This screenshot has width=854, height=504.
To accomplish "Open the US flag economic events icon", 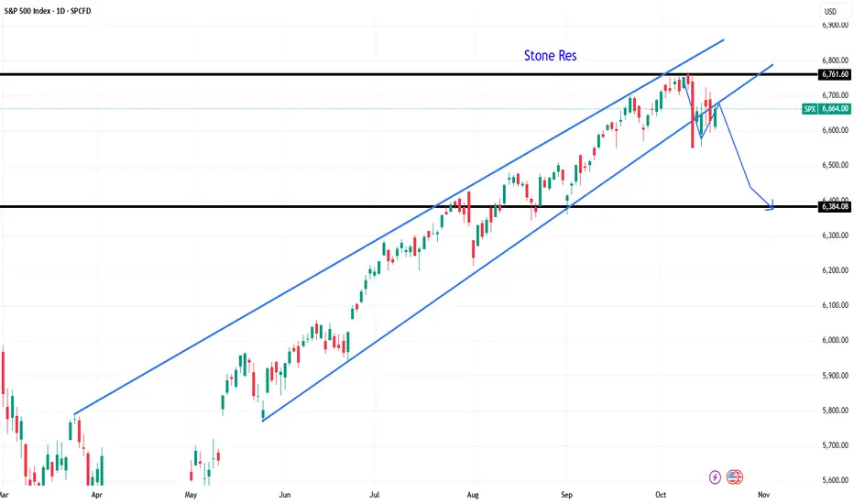I will click(x=734, y=477).
